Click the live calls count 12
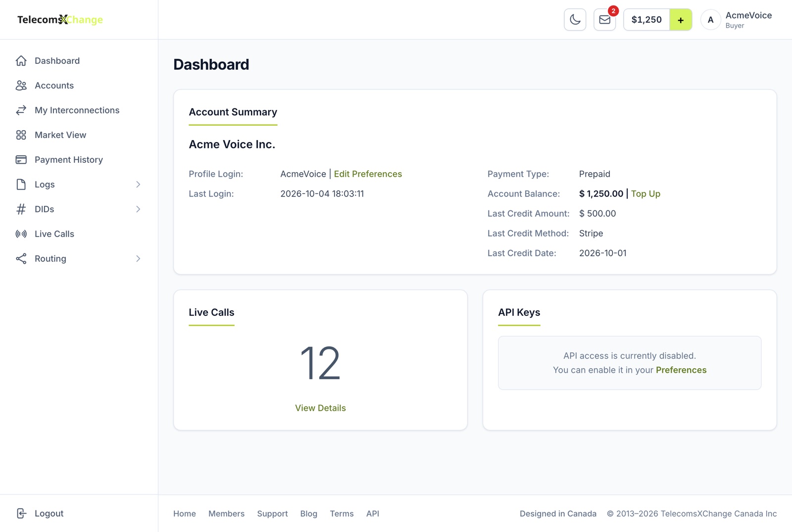Screen dimensions: 792x532 tap(320, 364)
